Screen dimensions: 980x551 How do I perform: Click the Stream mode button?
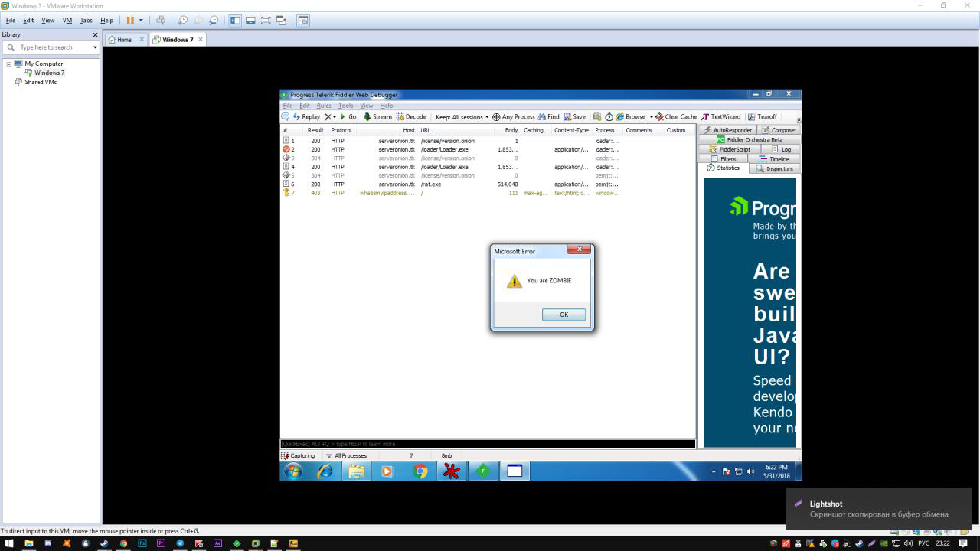pos(377,117)
